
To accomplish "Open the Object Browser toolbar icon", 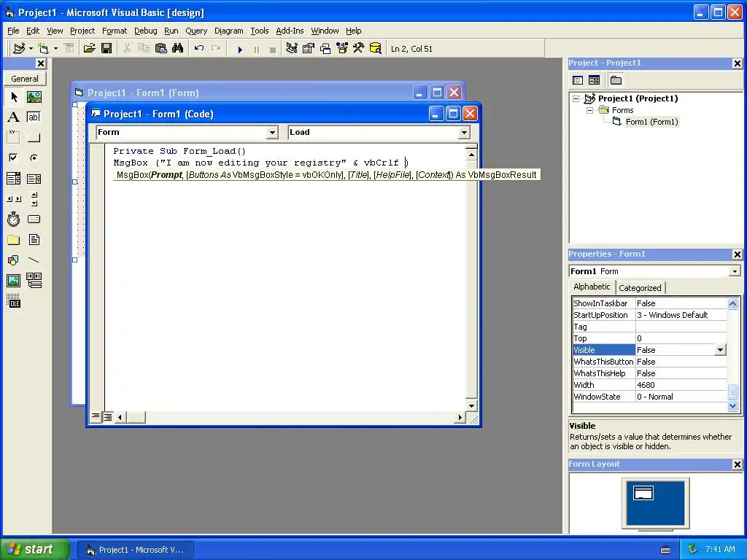I will click(x=342, y=49).
